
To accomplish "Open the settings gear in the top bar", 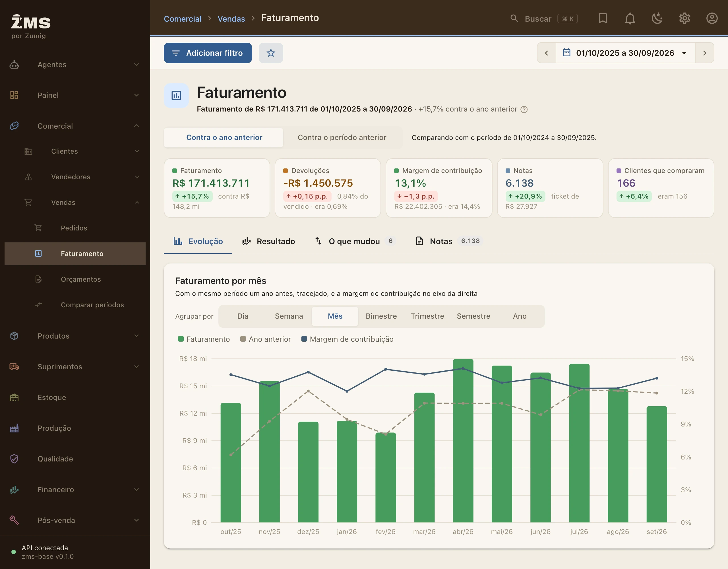I will click(685, 18).
